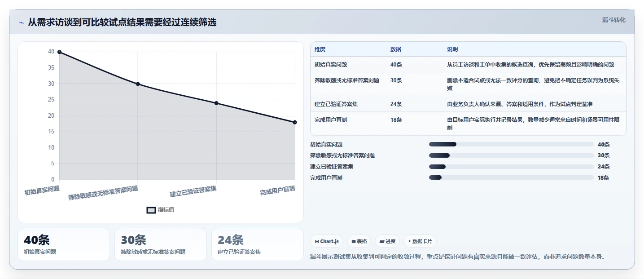Click y-axis value 10
644x279 pixels.
click(x=51, y=148)
